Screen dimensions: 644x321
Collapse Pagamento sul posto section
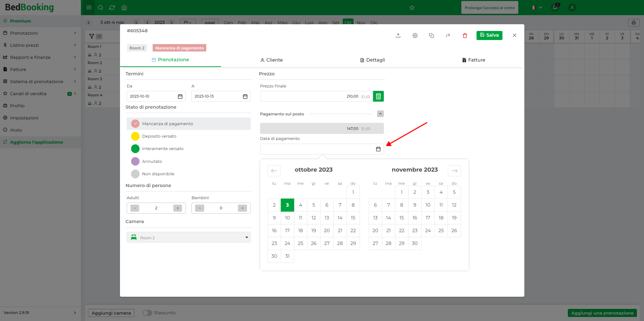pos(380,114)
